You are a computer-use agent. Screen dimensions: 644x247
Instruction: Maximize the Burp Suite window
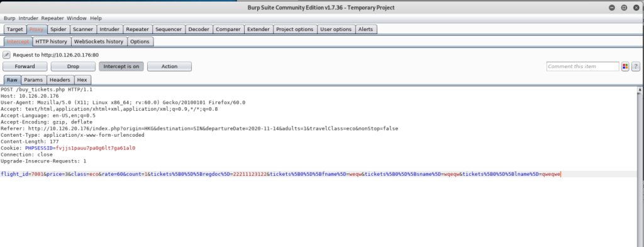tap(624, 8)
